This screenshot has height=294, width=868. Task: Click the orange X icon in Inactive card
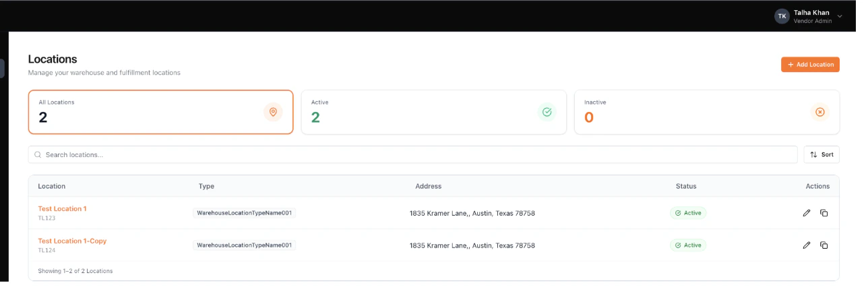click(x=819, y=112)
